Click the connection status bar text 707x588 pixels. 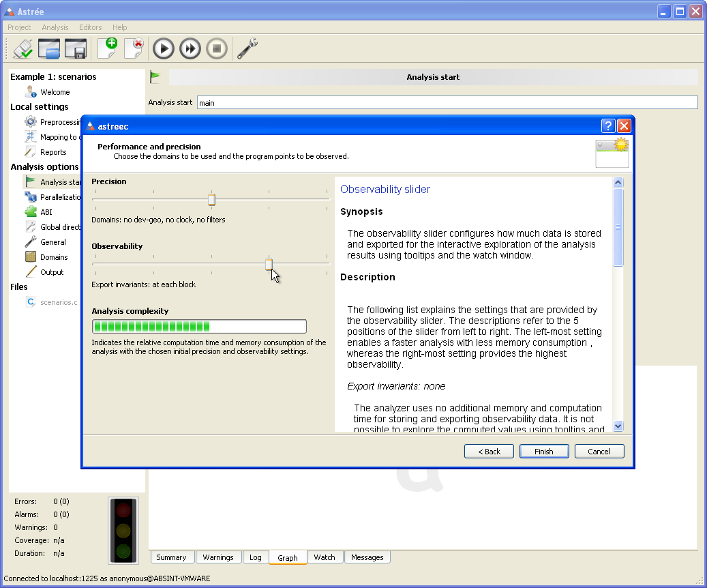107,578
